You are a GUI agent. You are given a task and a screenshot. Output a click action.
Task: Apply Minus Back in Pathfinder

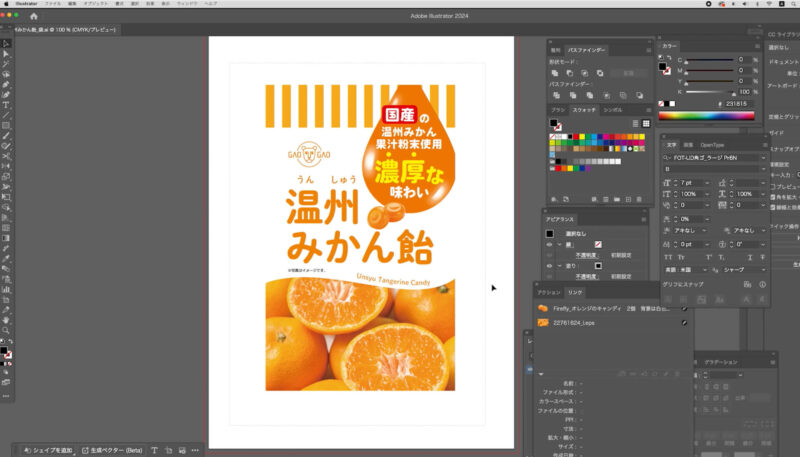coord(640,95)
